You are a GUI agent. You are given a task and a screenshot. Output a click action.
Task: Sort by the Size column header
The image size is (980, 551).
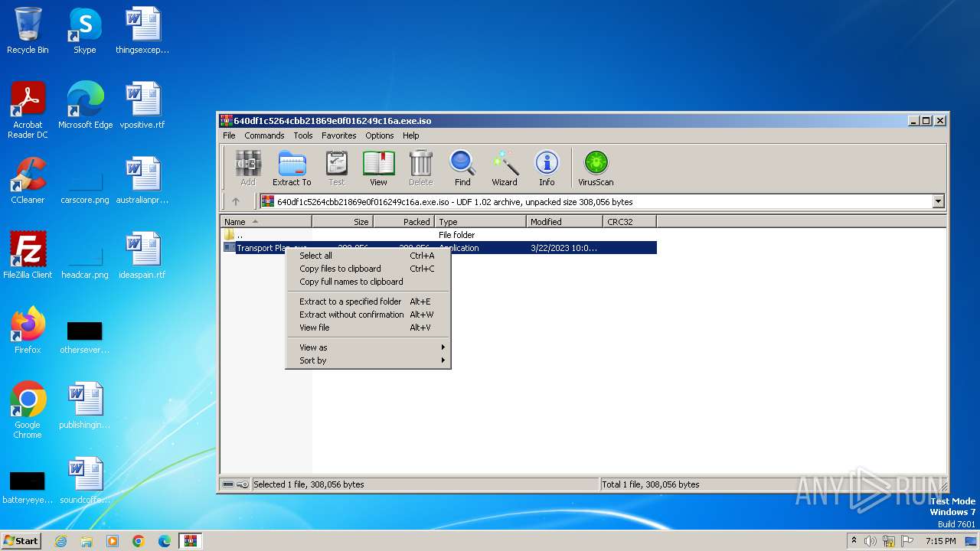[342, 222]
